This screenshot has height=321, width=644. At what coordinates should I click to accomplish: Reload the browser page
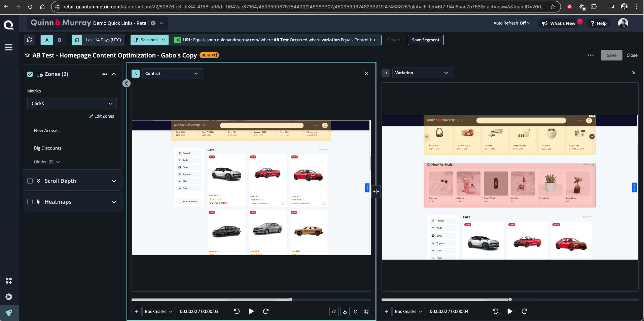click(30, 7)
